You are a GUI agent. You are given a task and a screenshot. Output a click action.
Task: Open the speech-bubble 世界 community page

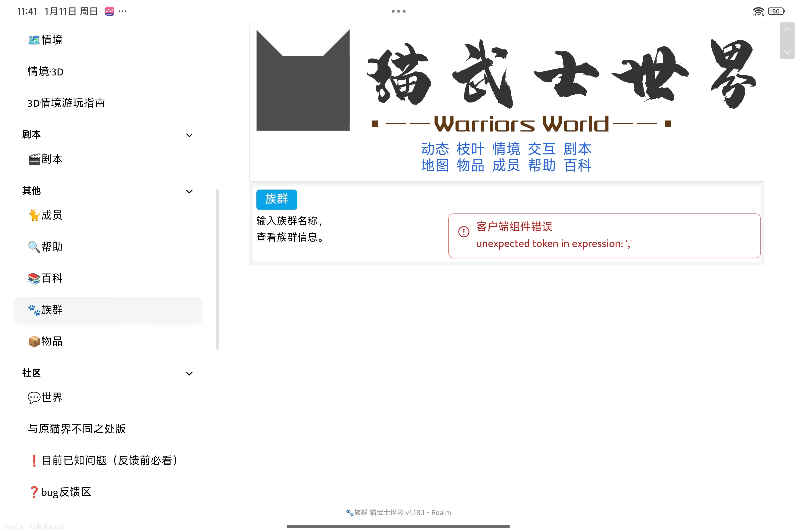tap(46, 397)
